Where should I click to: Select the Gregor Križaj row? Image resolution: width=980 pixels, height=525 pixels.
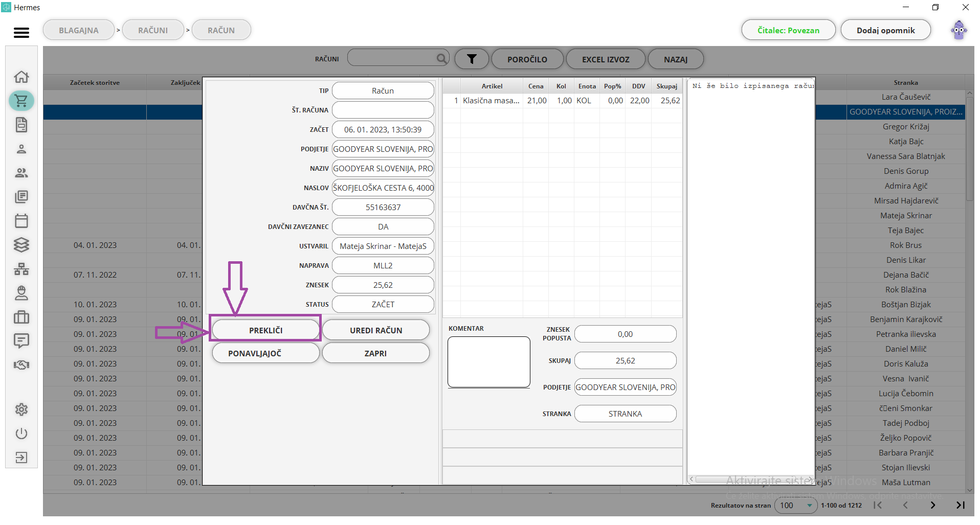tap(906, 126)
